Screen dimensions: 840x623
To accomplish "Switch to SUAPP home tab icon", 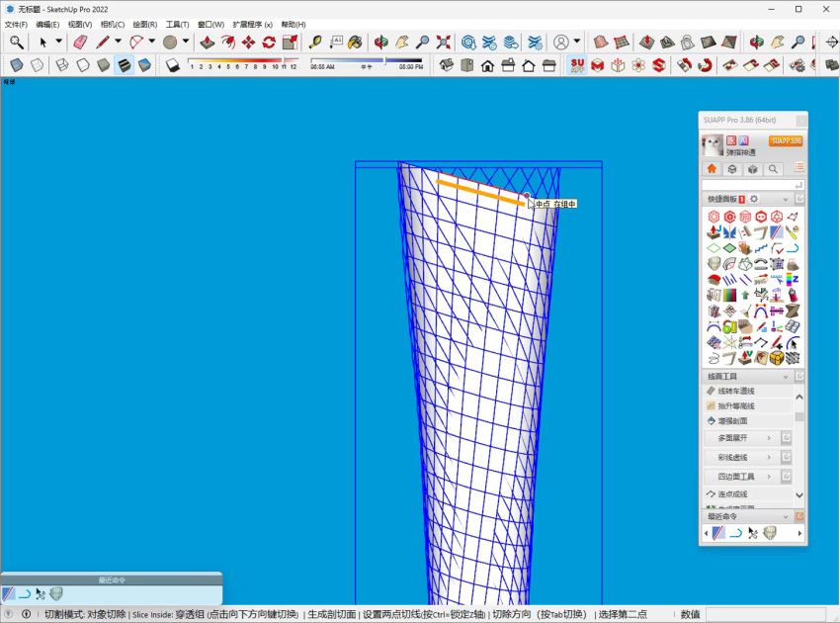I will coord(712,169).
